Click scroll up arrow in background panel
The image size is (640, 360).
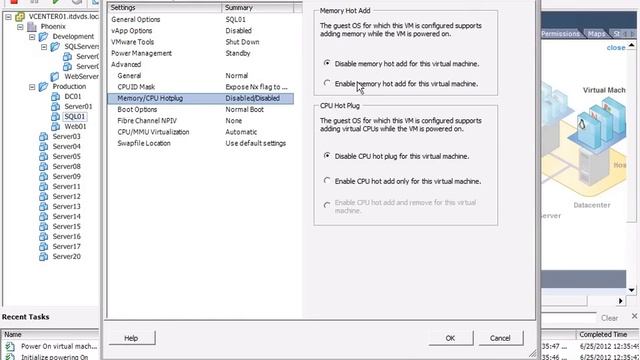click(x=631, y=44)
